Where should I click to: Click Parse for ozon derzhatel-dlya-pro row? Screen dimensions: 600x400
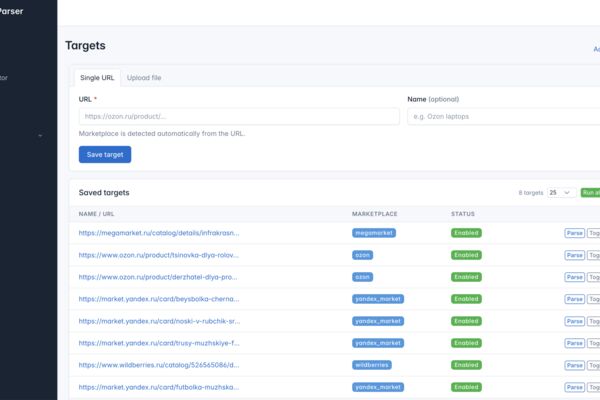click(574, 277)
